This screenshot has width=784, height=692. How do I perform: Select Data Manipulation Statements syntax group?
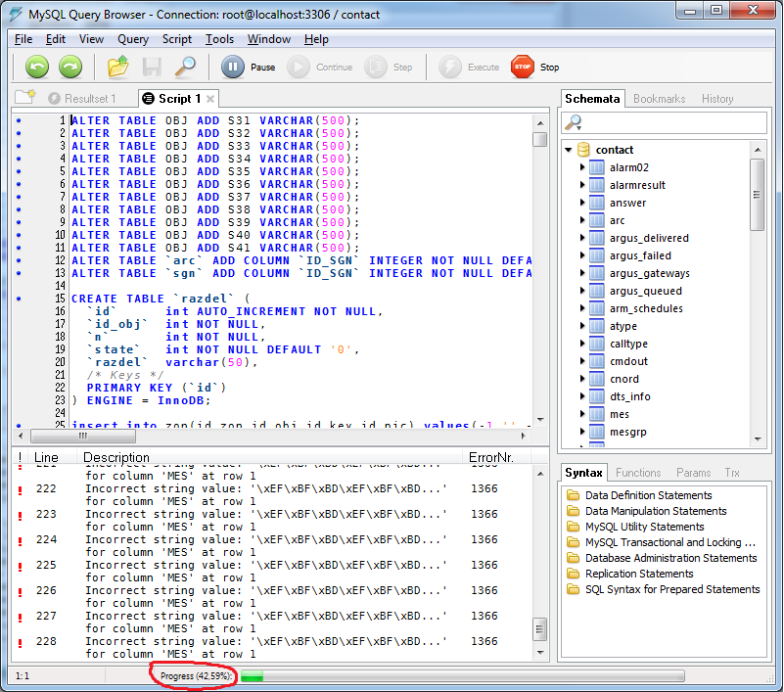[x=656, y=511]
